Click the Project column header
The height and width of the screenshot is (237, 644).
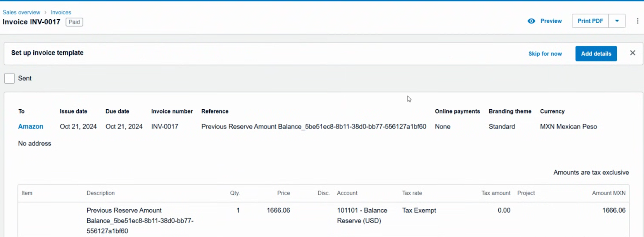(x=526, y=193)
